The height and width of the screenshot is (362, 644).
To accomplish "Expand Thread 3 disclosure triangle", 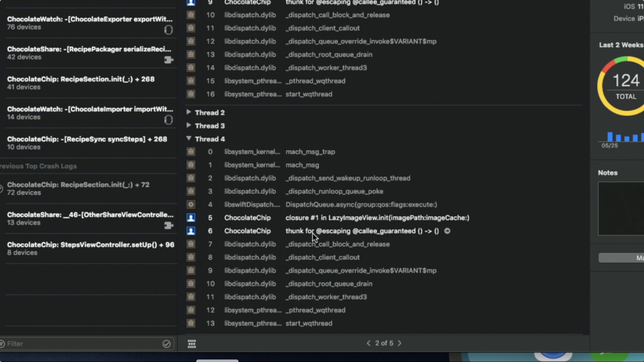I will pyautogui.click(x=189, y=125).
